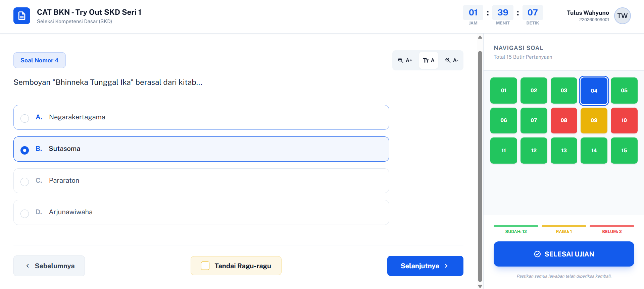Viewport: 644px width, 289px height.
Task: Click the left chevron on Sebelumnya
Action: [28, 266]
